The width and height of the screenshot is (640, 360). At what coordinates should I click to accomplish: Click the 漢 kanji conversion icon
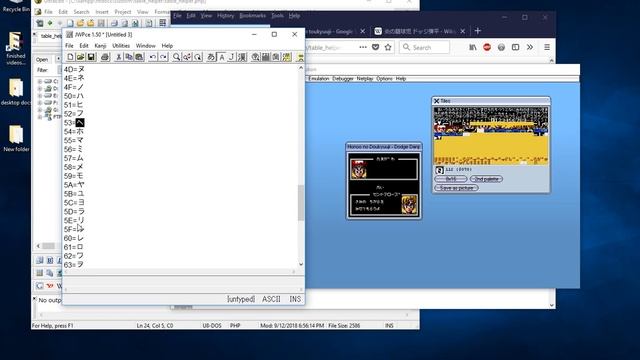242,57
